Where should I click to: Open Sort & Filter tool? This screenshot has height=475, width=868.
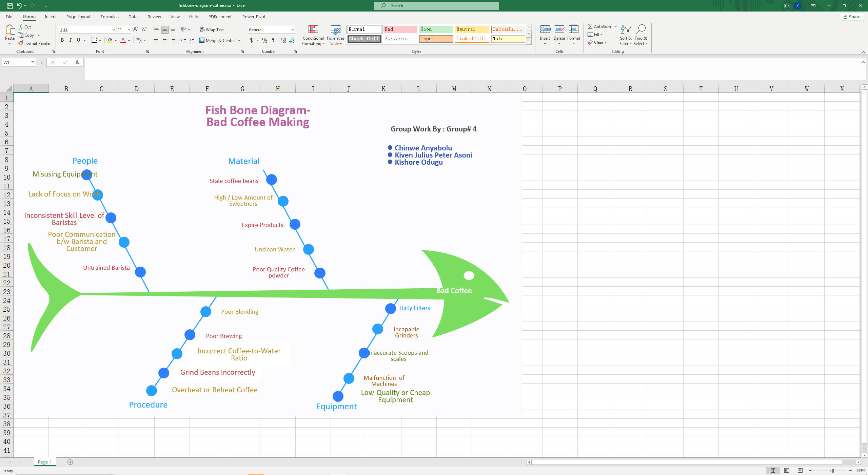pos(625,35)
